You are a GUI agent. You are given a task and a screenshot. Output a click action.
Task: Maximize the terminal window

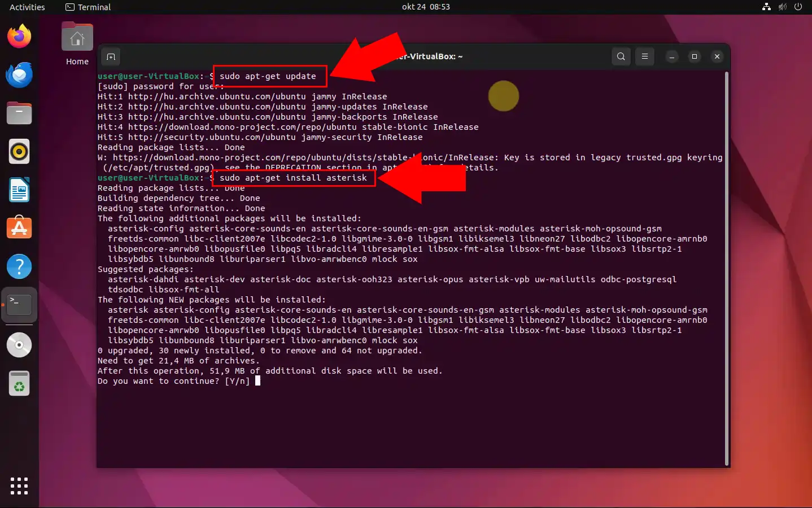[x=695, y=56]
